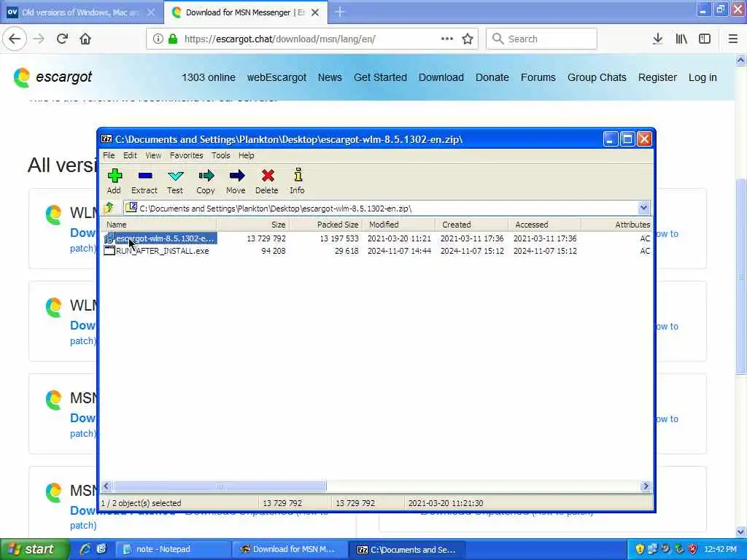
Task: Open the Donate link
Action: click(x=492, y=77)
